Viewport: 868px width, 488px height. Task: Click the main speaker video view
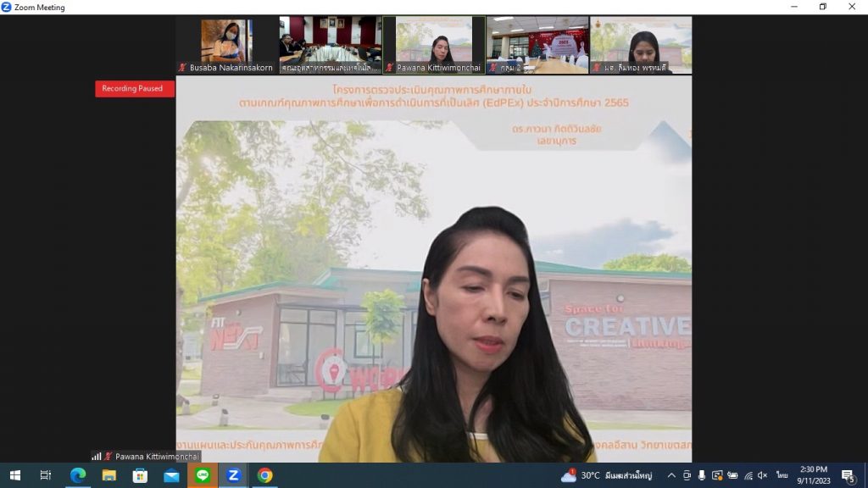[433, 280]
